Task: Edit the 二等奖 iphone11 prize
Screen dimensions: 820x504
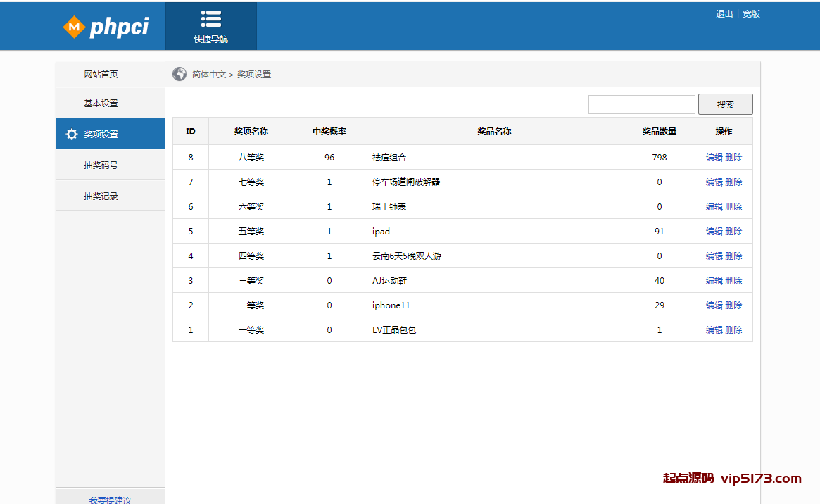Action: (714, 305)
